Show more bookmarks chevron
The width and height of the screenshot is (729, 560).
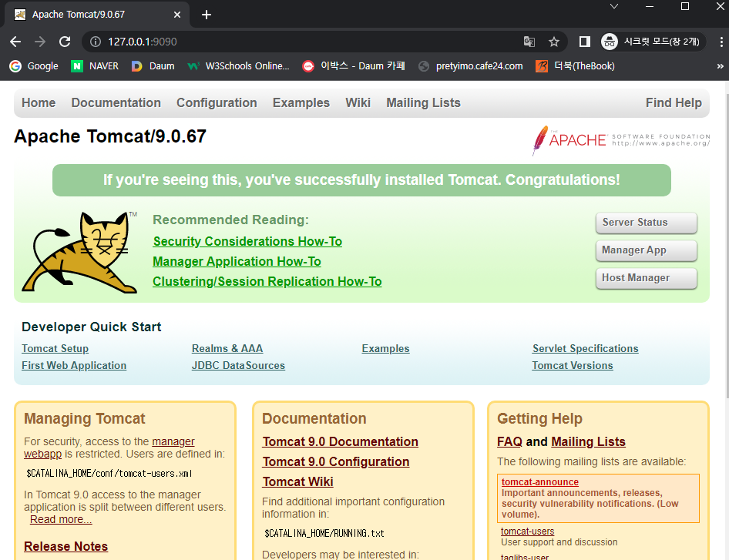coord(721,66)
